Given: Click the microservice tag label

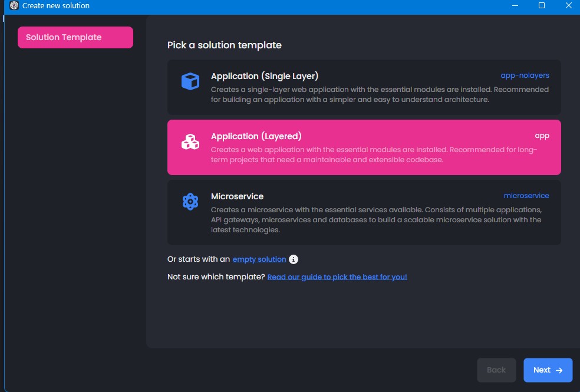Looking at the screenshot, I should point(526,196).
